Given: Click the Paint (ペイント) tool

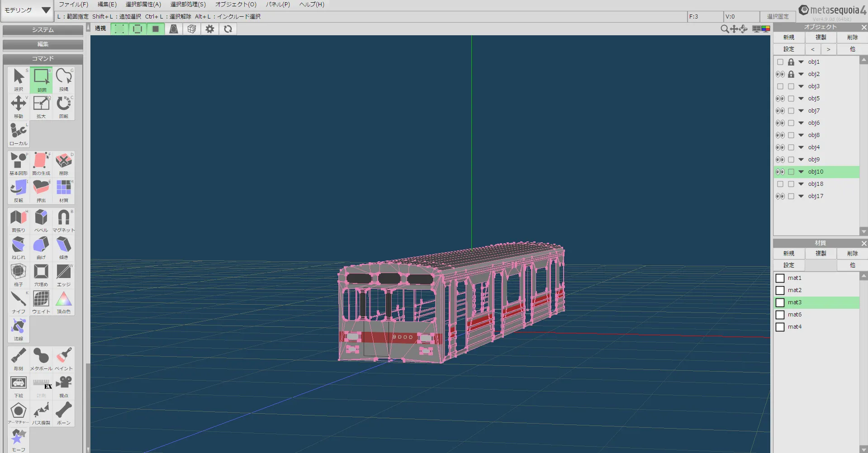Looking at the screenshot, I should click(x=64, y=359).
